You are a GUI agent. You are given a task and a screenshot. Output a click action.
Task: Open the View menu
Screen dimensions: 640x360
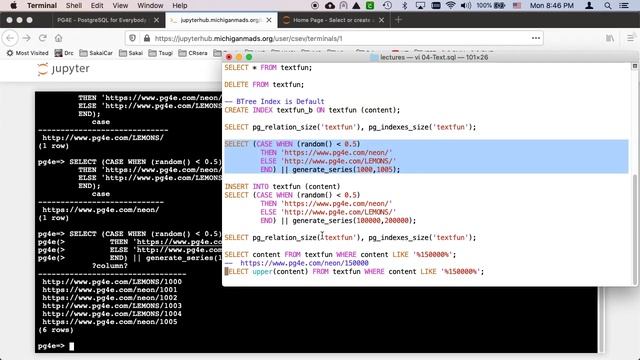click(x=120, y=5)
